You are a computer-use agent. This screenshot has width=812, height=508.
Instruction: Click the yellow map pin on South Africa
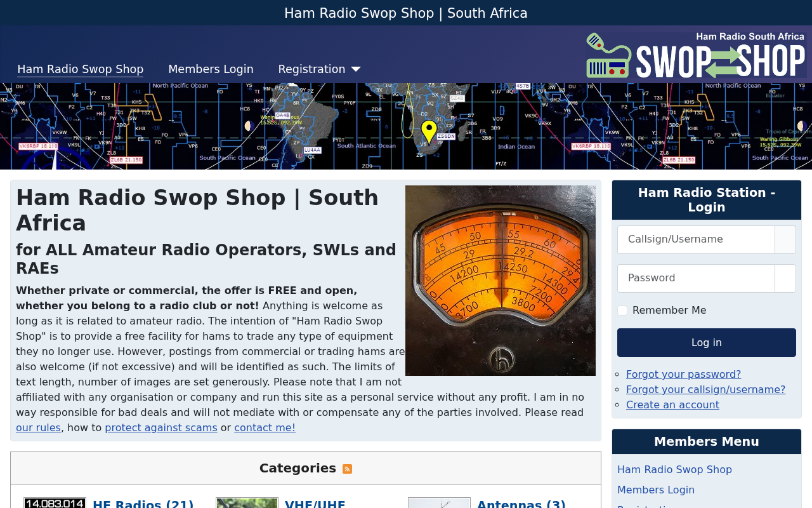(x=429, y=131)
